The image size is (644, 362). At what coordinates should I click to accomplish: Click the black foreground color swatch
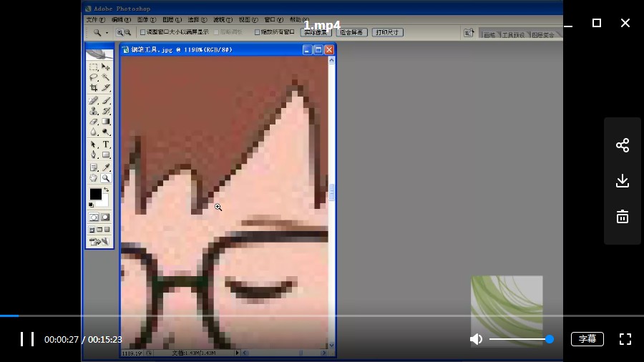(95, 194)
